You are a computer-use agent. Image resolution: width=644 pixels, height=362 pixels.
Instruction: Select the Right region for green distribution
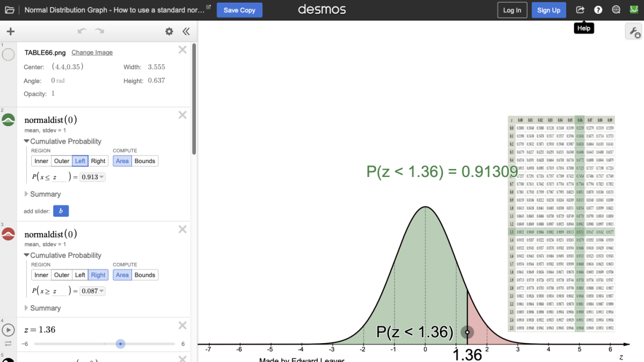[98, 161]
